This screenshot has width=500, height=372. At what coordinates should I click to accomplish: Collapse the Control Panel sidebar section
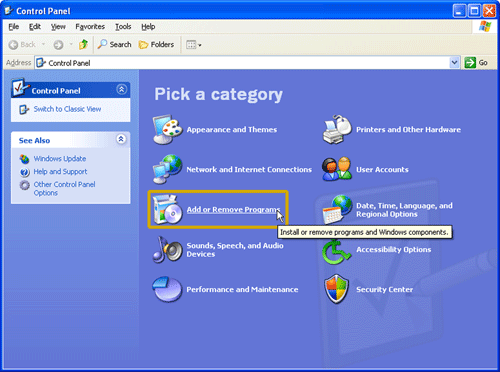click(121, 89)
